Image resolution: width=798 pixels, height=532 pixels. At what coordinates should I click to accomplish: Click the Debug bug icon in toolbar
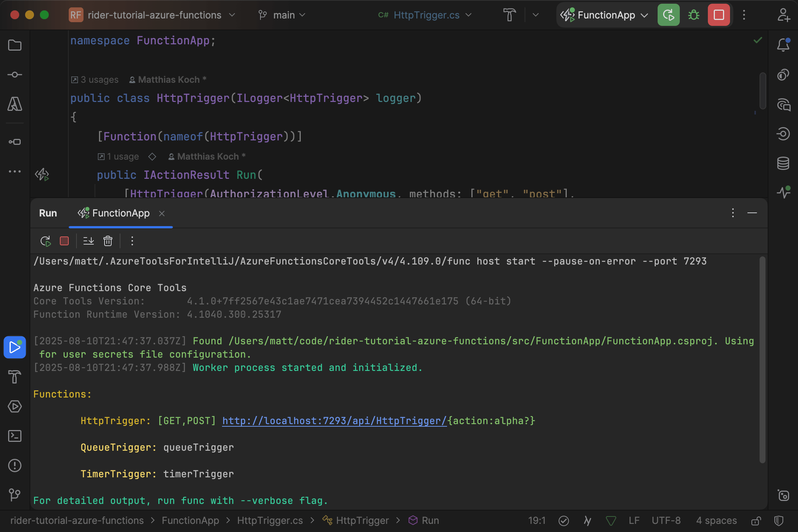coord(693,15)
